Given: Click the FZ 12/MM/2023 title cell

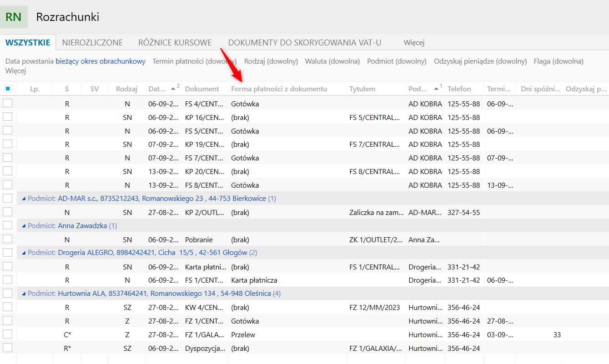Looking at the screenshot, I should pos(375,308).
